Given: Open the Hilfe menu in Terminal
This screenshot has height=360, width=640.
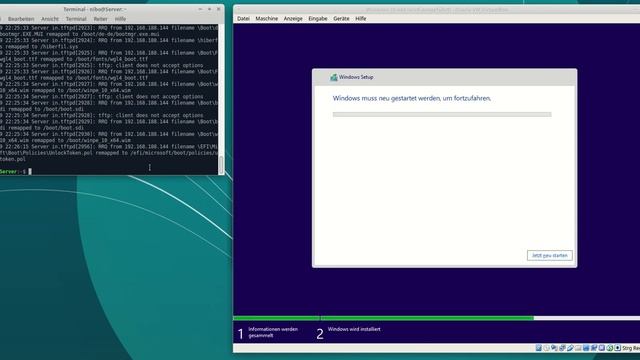Looking at the screenshot, I should (120, 19).
